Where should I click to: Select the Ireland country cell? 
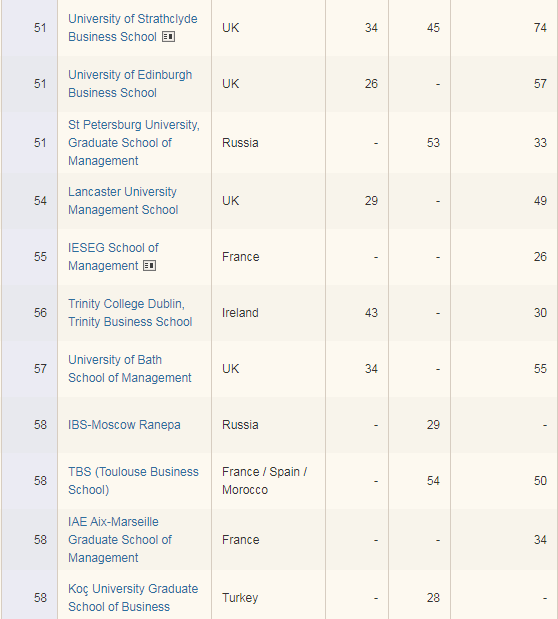269,313
